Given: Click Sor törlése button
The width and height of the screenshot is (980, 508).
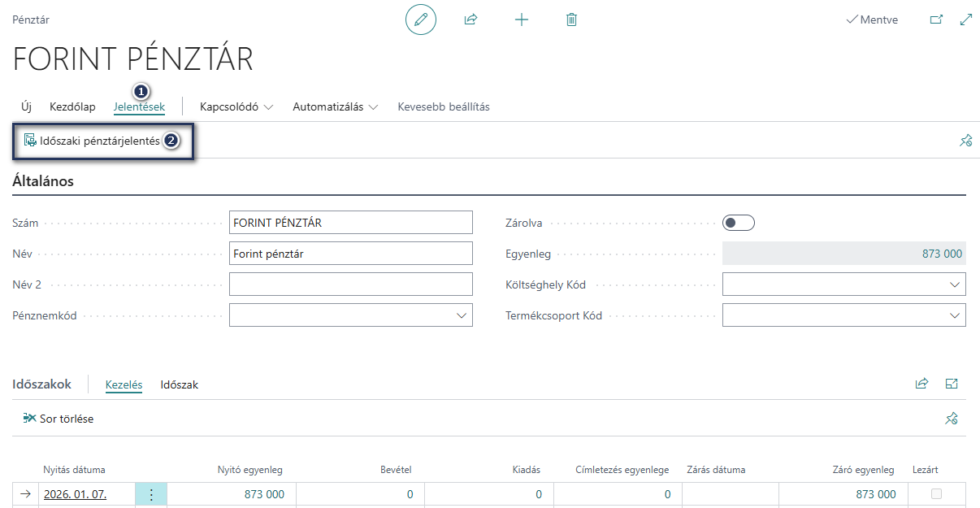Looking at the screenshot, I should point(59,419).
